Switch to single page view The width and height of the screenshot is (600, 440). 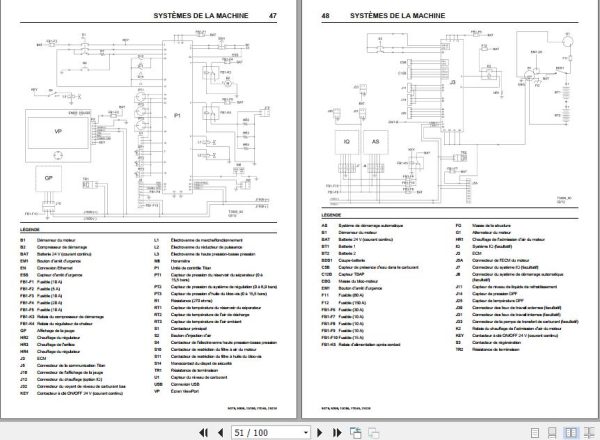point(535,433)
